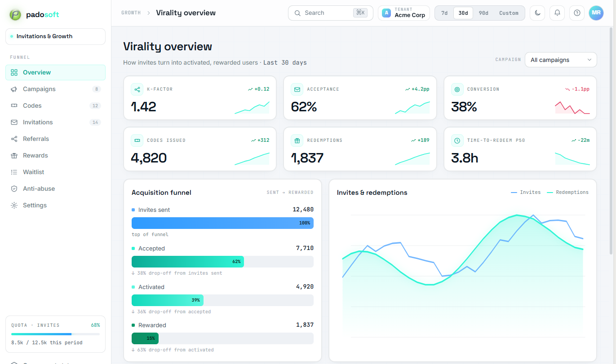Click the Codes count badge 12
616x364 pixels.
95,105
